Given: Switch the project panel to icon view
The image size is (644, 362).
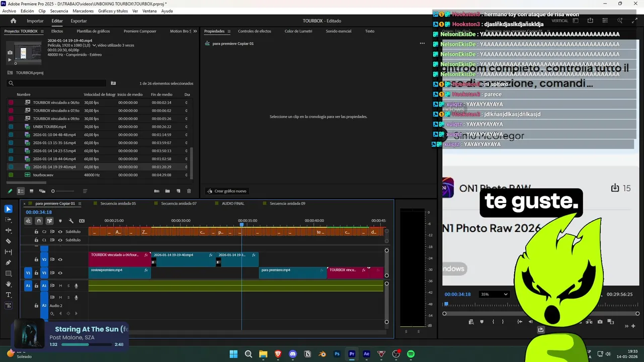Looking at the screenshot, I should click(x=31, y=191).
